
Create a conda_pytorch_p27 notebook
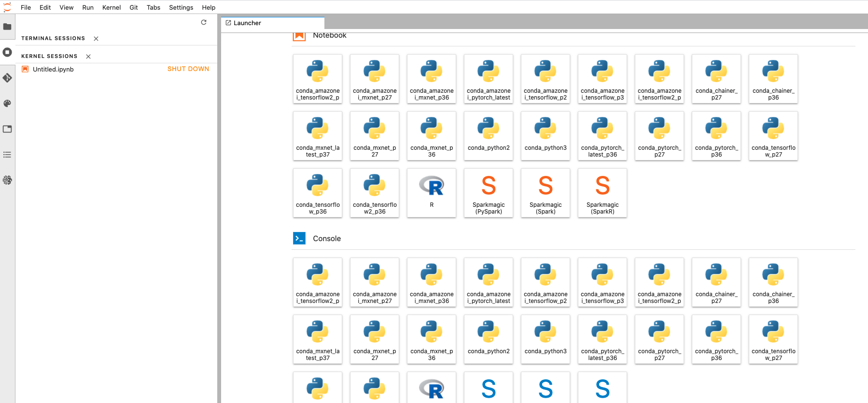pos(659,136)
